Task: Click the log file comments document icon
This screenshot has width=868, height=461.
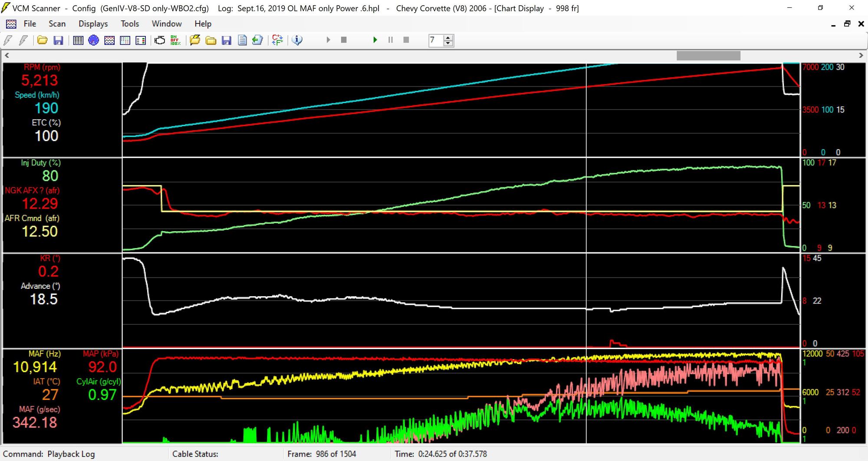Action: point(242,40)
